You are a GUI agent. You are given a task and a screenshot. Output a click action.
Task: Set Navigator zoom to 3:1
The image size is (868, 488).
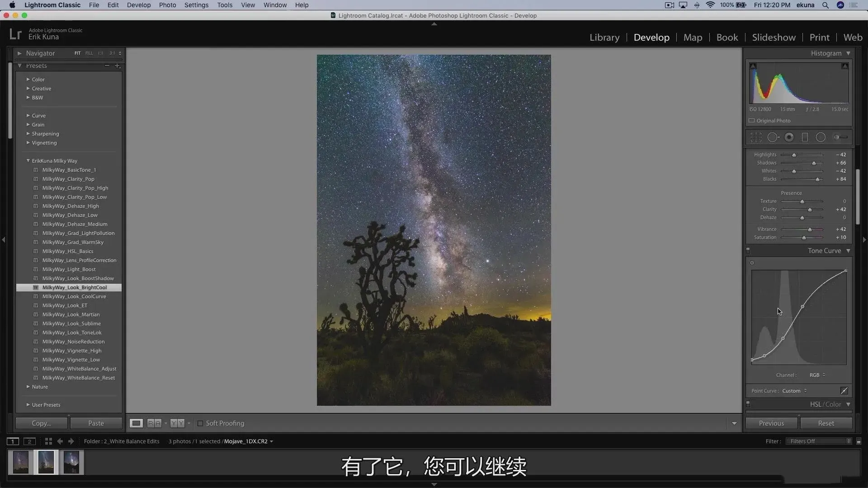pos(112,53)
